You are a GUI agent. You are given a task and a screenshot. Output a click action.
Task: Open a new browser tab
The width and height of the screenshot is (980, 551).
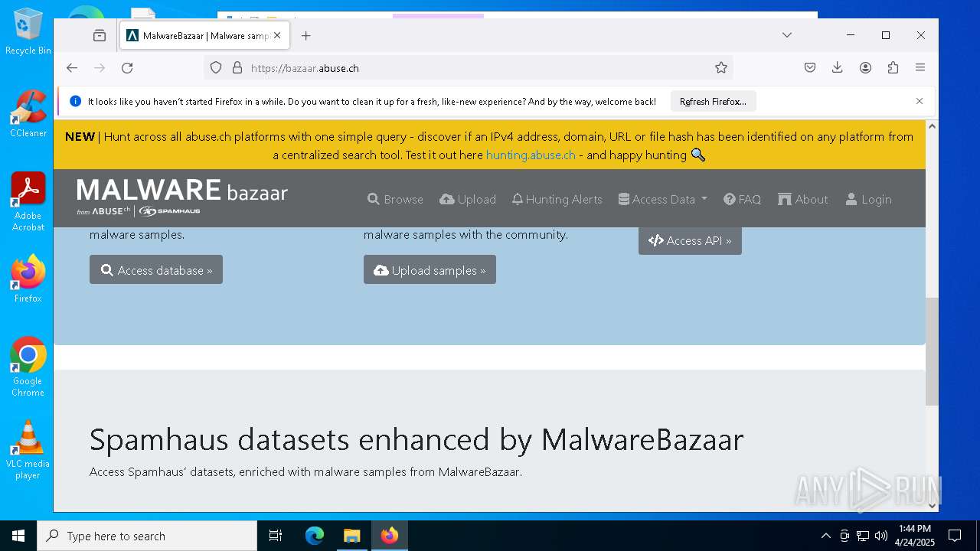(x=306, y=35)
